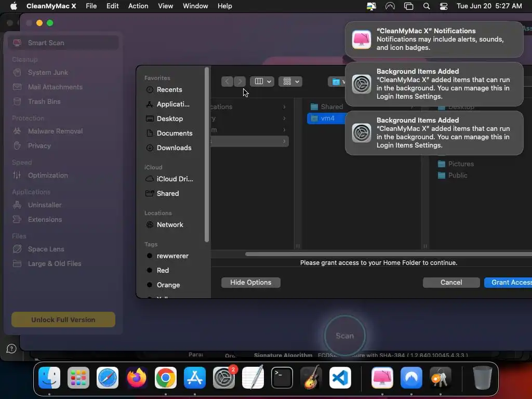532x399 pixels.
Task: Select Desktop in Favorites sidebar
Action: [169, 119]
